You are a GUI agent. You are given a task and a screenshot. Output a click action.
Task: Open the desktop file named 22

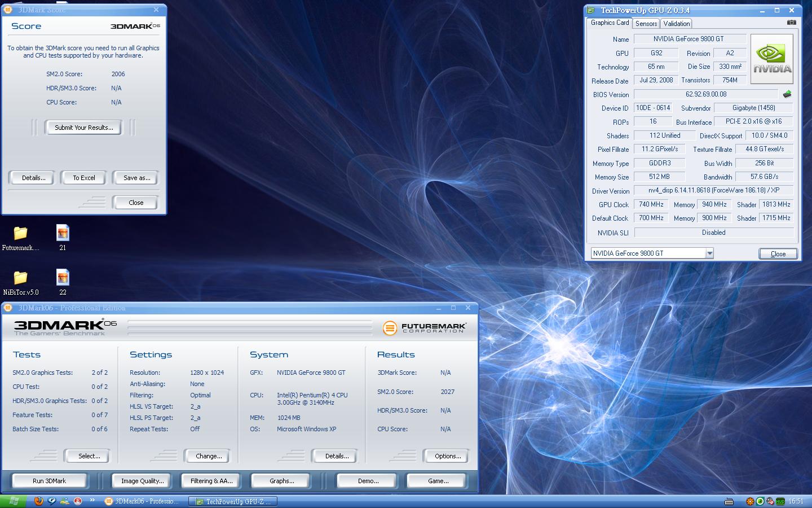(63, 282)
